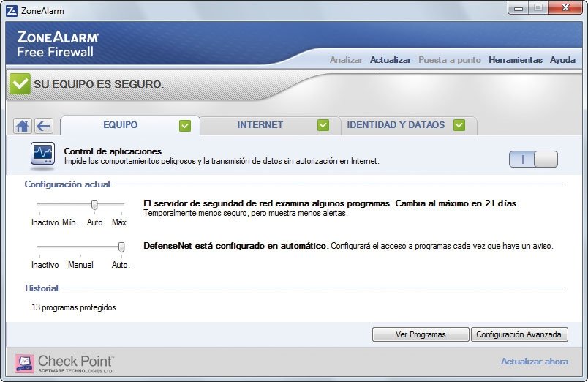The height and width of the screenshot is (382, 588).
Task: Click the INTERNET tab green checkmark
Action: (x=323, y=125)
